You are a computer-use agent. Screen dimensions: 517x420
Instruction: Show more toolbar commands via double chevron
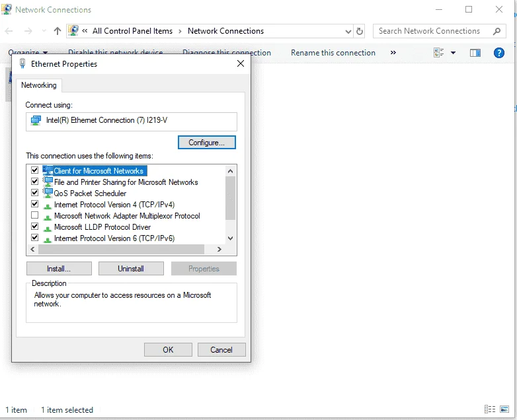(x=393, y=53)
